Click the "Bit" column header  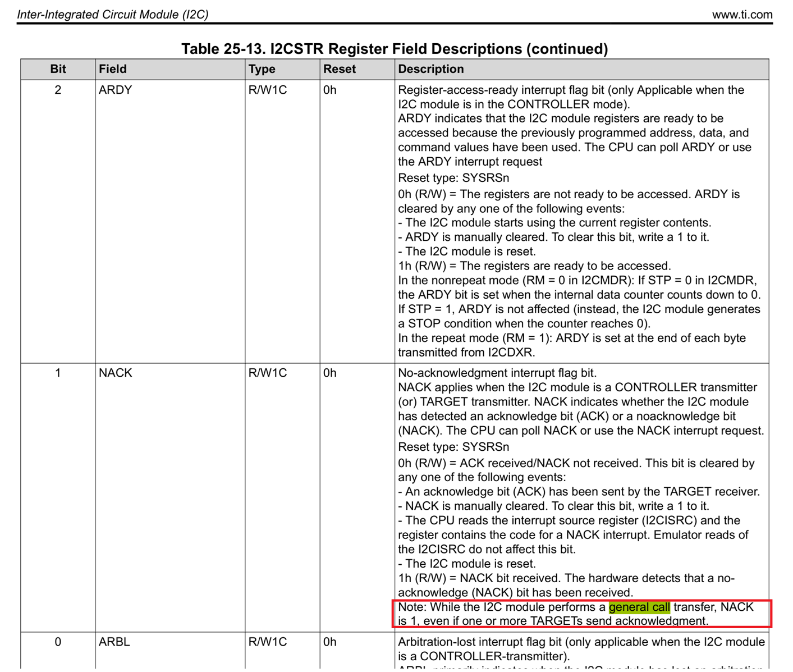click(x=58, y=69)
